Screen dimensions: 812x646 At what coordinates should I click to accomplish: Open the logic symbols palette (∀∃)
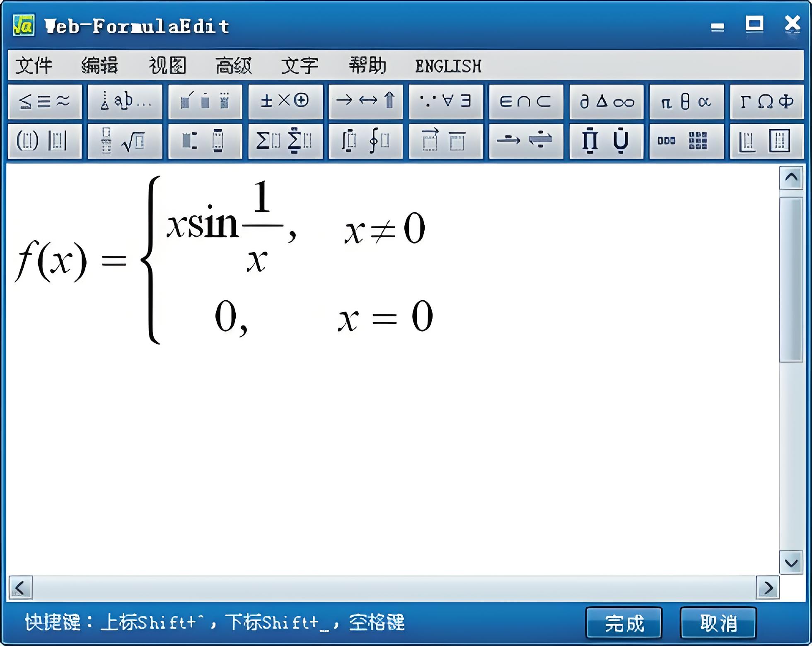pos(446,101)
